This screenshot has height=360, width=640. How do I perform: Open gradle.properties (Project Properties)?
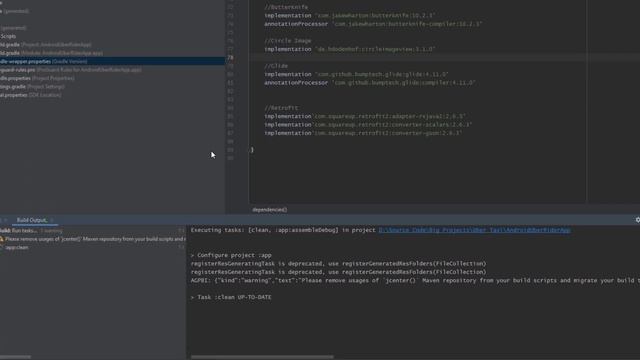coord(37,78)
